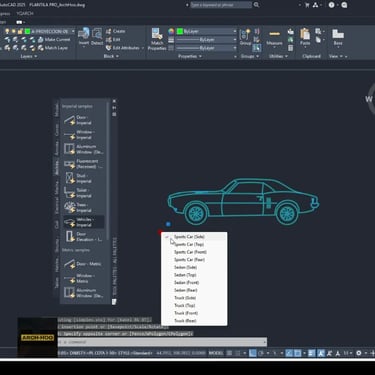Click the color wheel icon in Properties
The width and height of the screenshot is (375, 375).
coord(171,31)
